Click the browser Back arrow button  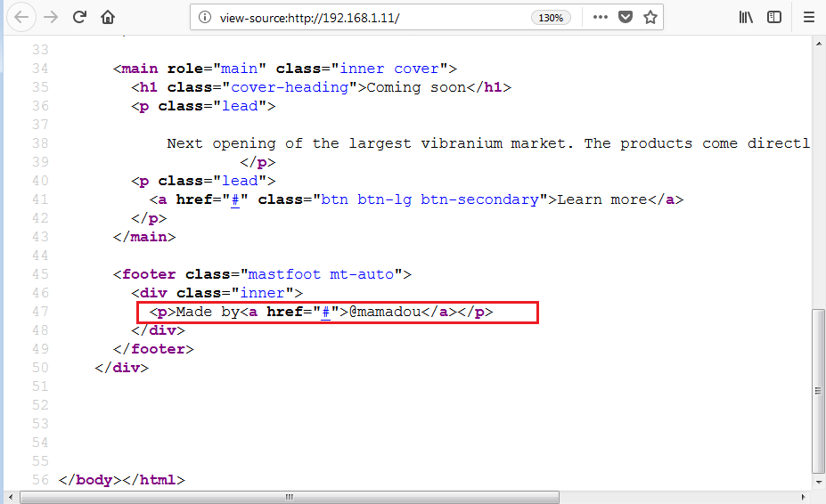click(22, 17)
